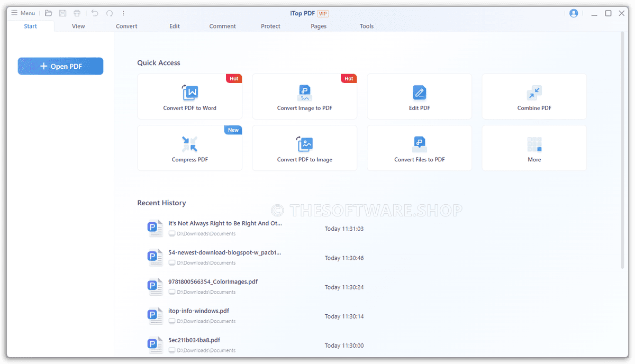Open recent file 5ec211b034ba8.pdf
The height and width of the screenshot is (364, 635).
(x=194, y=340)
